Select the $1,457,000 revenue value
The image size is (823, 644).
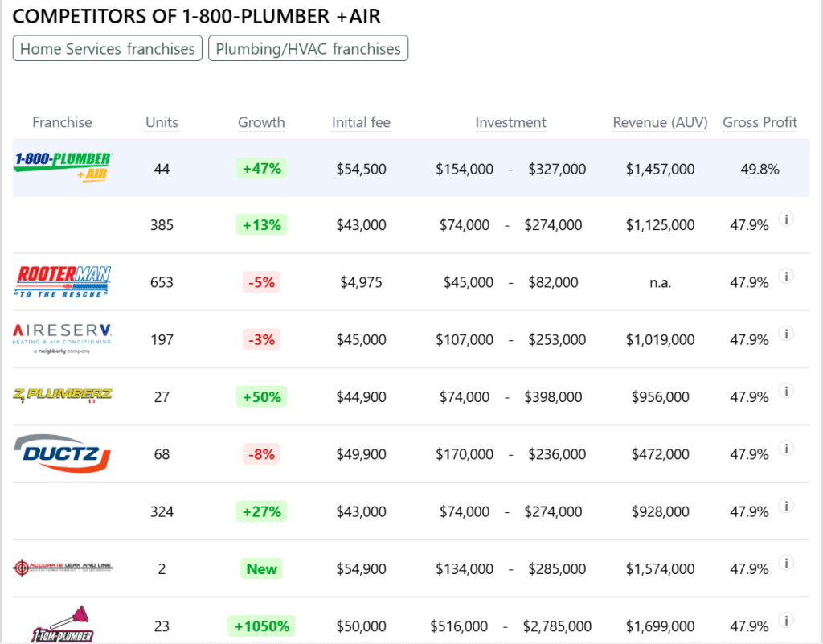click(661, 169)
